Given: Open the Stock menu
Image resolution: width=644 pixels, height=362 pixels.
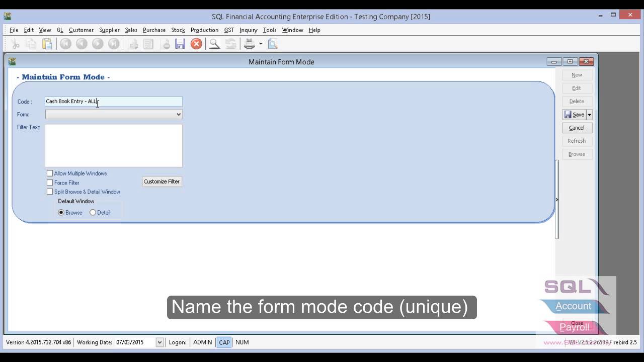Looking at the screenshot, I should [x=178, y=30].
